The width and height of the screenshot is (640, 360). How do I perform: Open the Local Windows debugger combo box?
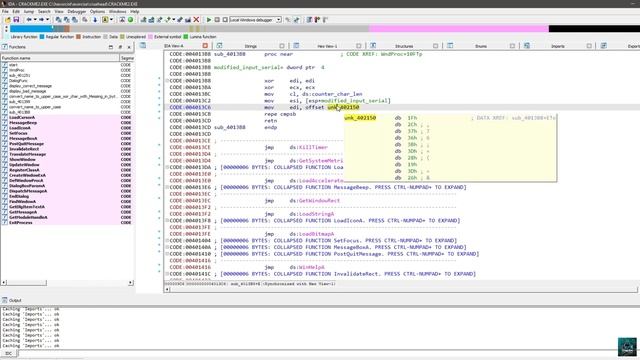point(256,20)
